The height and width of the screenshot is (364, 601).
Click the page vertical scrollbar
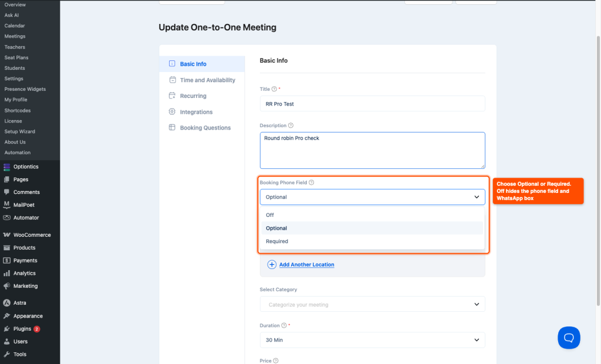[x=598, y=171]
